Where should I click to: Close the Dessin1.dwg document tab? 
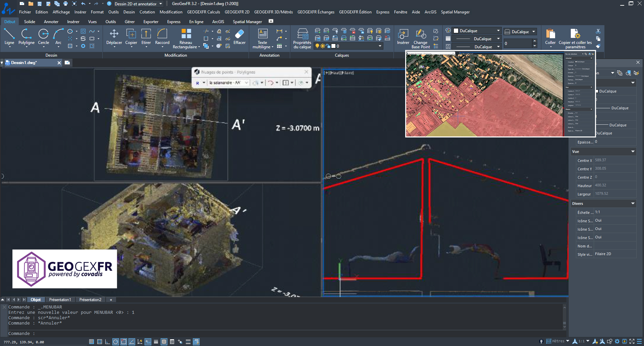click(59, 63)
